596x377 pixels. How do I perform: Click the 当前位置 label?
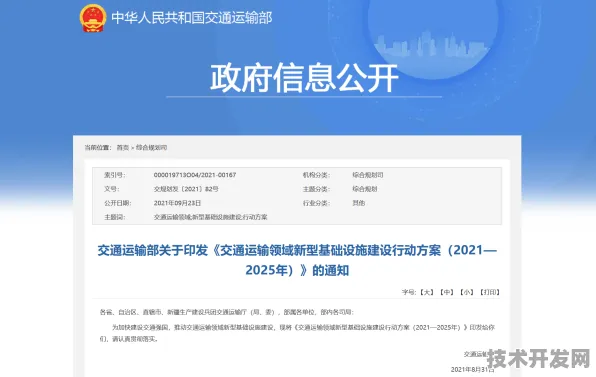[x=98, y=147]
